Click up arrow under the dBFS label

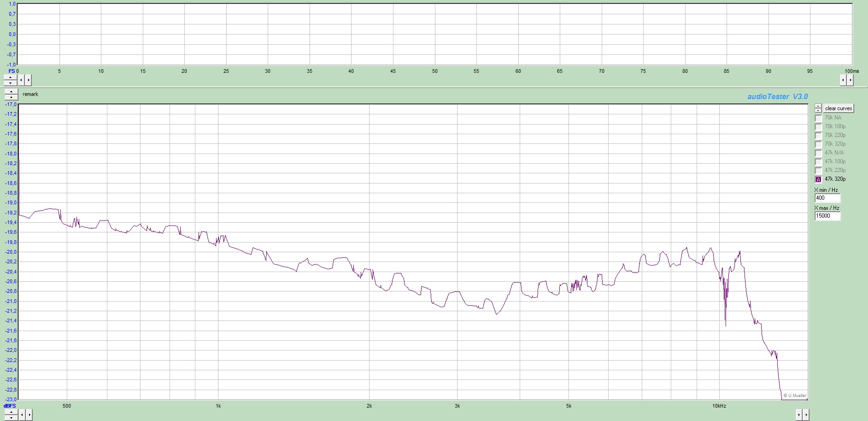[x=10, y=412]
